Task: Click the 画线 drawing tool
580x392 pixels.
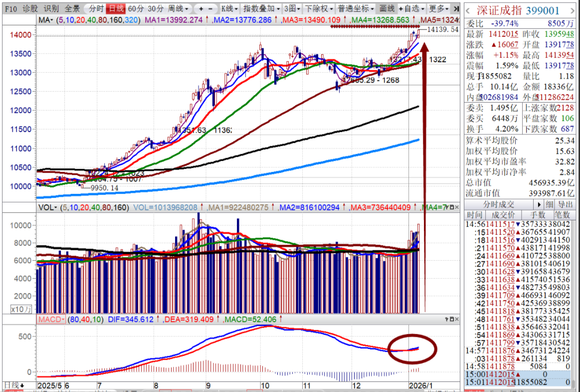Action: click(x=387, y=8)
